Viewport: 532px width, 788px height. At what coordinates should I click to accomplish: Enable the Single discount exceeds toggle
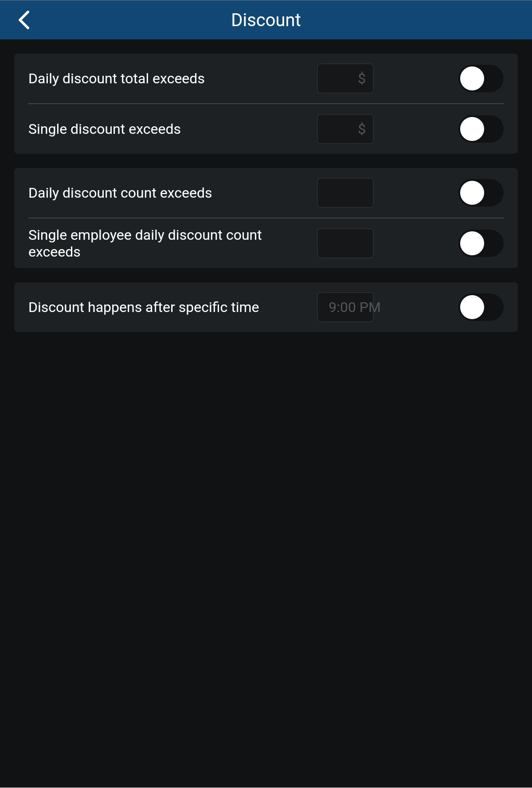[480, 129]
